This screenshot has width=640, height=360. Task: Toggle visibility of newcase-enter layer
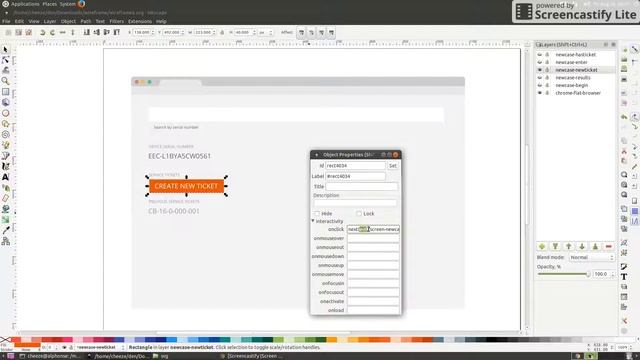click(x=540, y=62)
